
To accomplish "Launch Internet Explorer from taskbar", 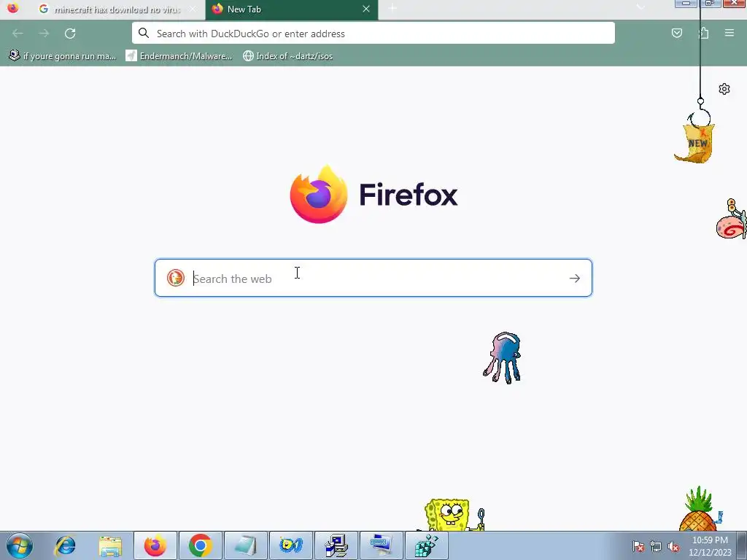I will tap(65, 545).
